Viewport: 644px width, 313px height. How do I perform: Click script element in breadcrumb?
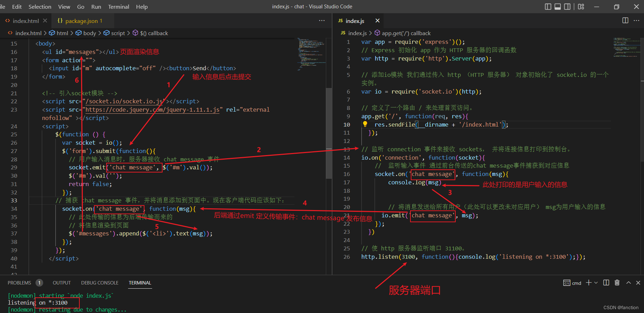click(118, 33)
